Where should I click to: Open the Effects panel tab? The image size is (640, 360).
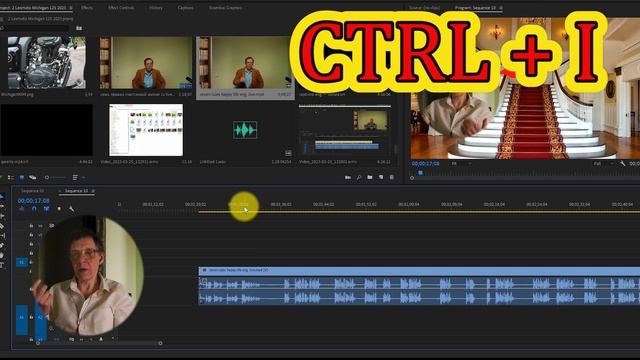click(x=87, y=8)
